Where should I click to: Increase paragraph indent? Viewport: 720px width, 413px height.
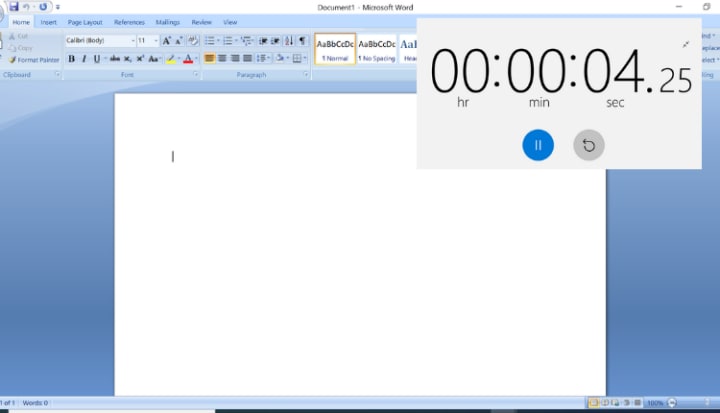coord(275,41)
